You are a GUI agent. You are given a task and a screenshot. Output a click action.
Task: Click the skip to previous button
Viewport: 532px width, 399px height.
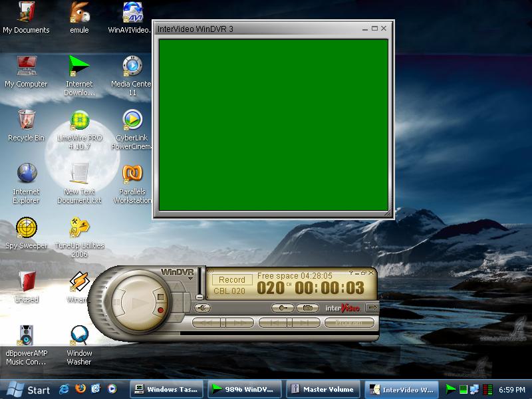[273, 323]
